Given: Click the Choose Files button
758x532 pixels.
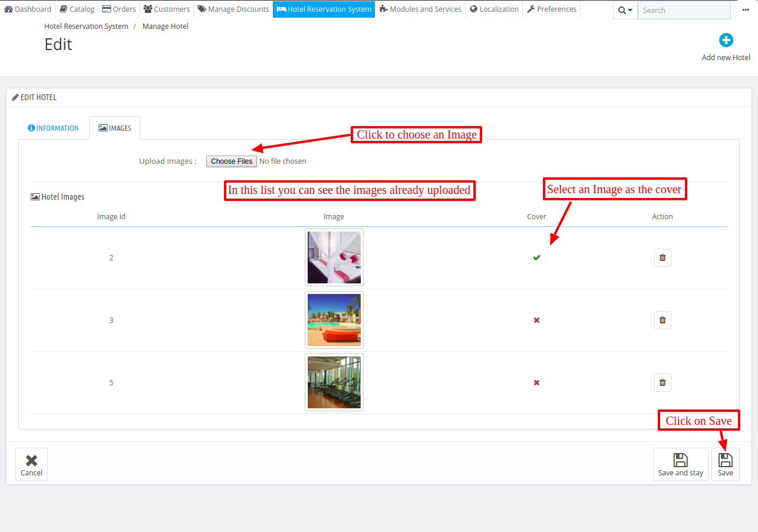Looking at the screenshot, I should 232,161.
